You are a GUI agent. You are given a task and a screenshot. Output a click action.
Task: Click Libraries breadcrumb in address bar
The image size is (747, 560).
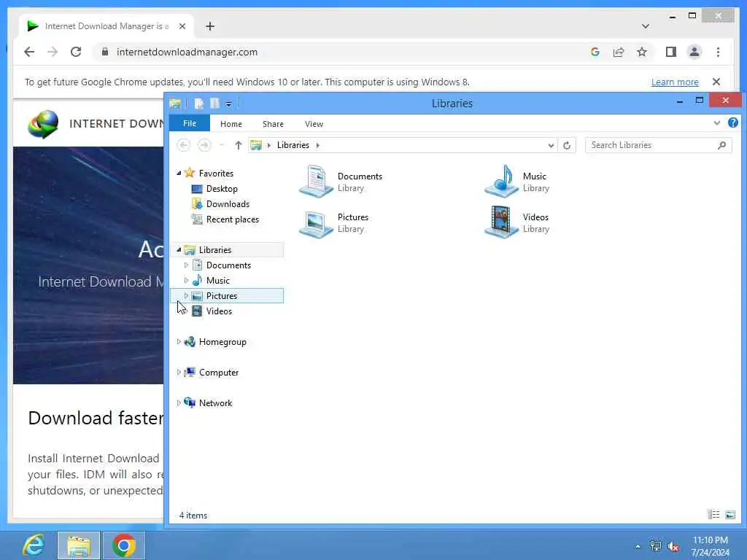point(293,145)
